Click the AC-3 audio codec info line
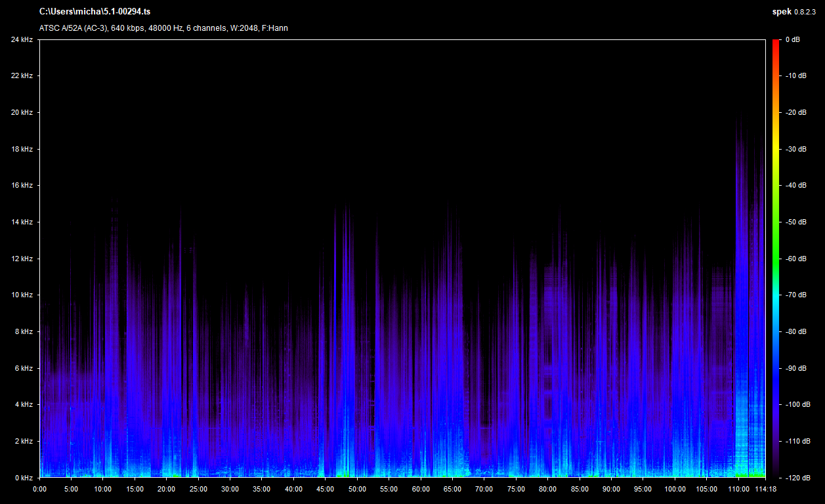The height and width of the screenshot is (504, 825). point(163,28)
